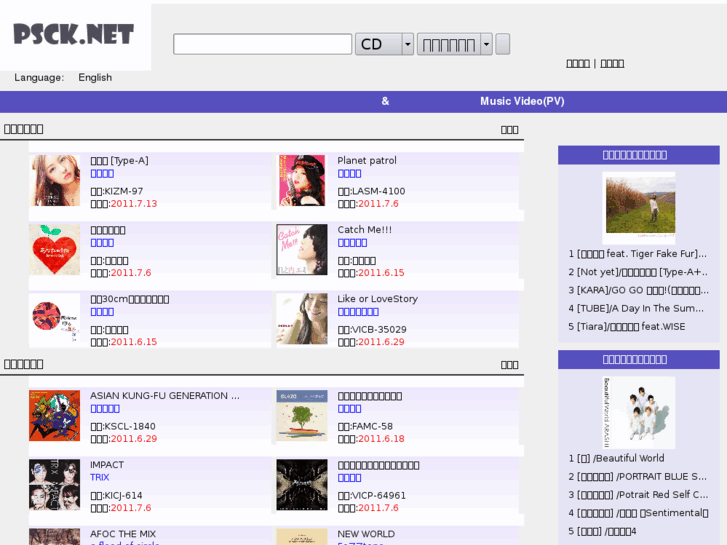Click the Catch Me!!! title
This screenshot has height=545, width=727.
364,230
